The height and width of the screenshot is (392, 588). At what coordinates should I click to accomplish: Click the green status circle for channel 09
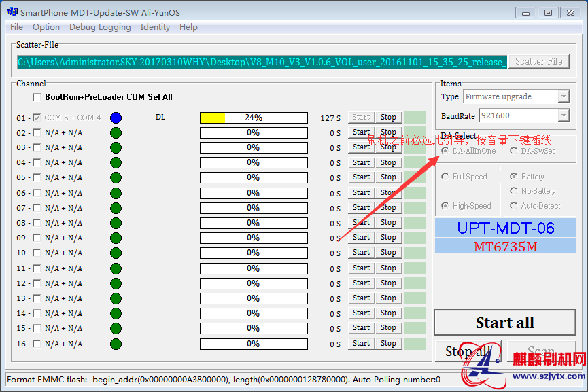pyautogui.click(x=116, y=238)
